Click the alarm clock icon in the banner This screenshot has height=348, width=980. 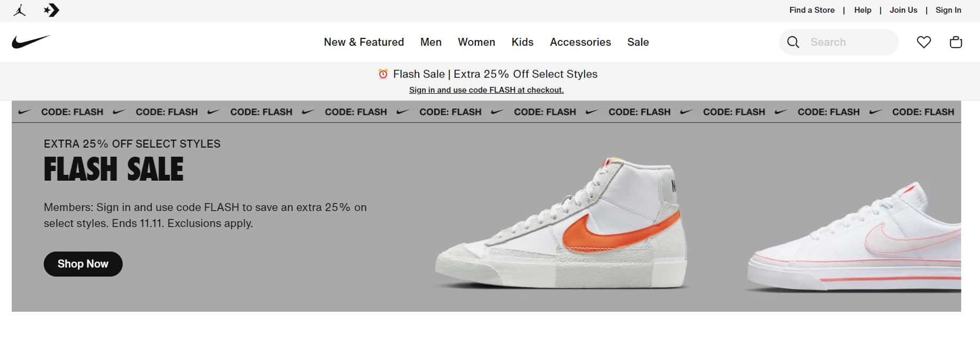pyautogui.click(x=383, y=74)
